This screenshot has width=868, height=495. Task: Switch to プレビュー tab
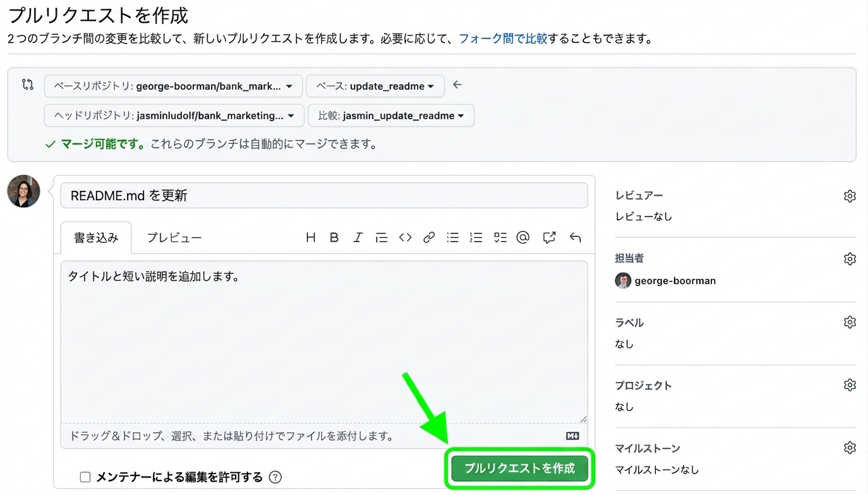tap(174, 237)
